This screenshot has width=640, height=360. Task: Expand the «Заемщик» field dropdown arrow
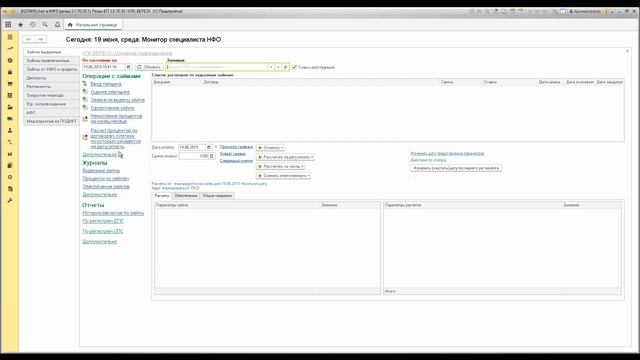click(271, 67)
